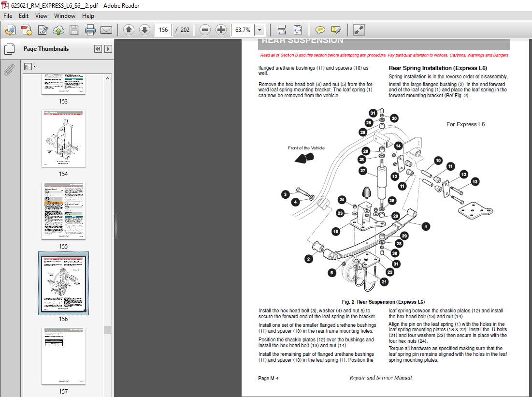Select page 157 thumbnail
This screenshot has height=397, width=532.
coord(63,356)
